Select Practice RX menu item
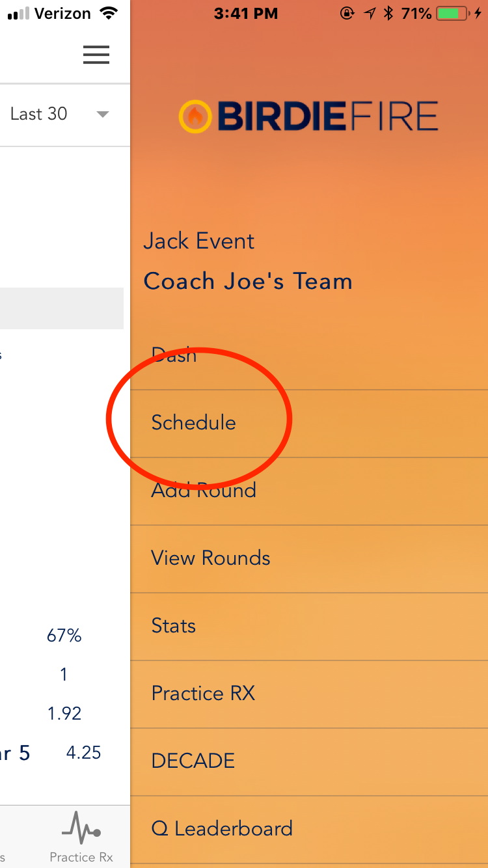Screen dimensions: 488x868 click(x=203, y=694)
